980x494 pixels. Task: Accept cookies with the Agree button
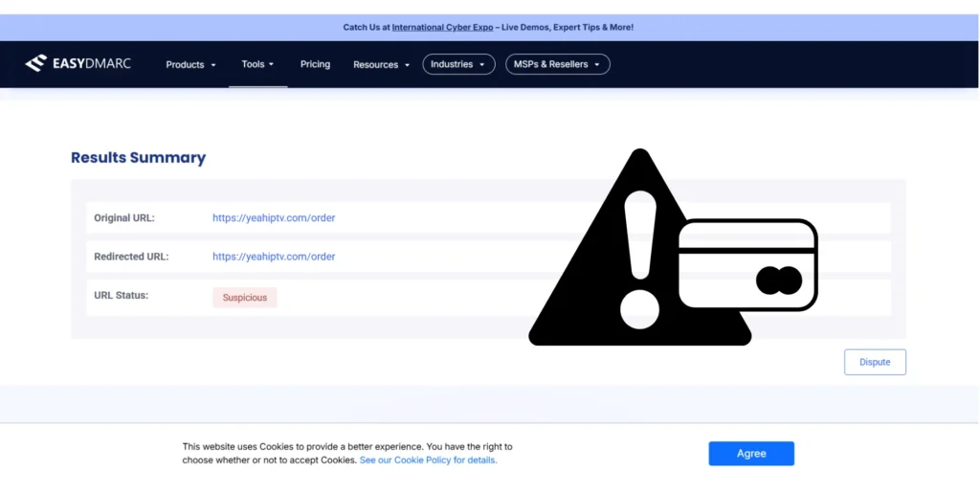click(751, 454)
